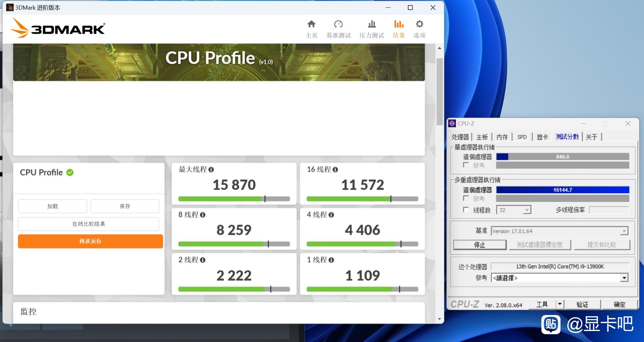Expand the 工具 dropdown arrow in CPU-Z
The image size is (644, 342).
[560, 304]
